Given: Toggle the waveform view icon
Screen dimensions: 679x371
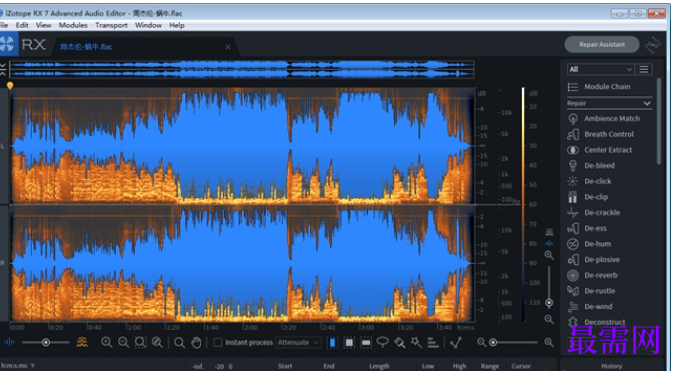Looking at the screenshot, I should tap(9, 342).
